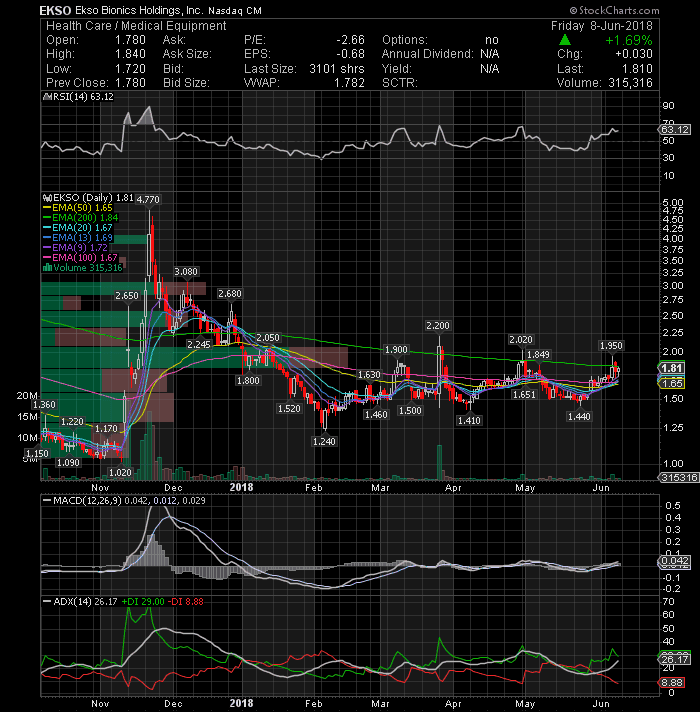Click the Annual Dividend label
The image size is (700, 712).
point(428,54)
